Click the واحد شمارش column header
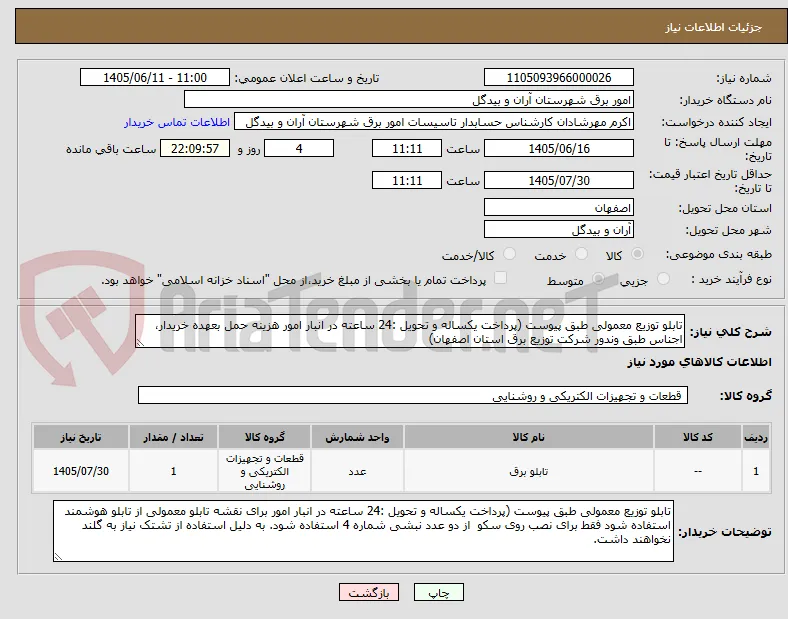The width and height of the screenshot is (788, 619). coord(357,437)
